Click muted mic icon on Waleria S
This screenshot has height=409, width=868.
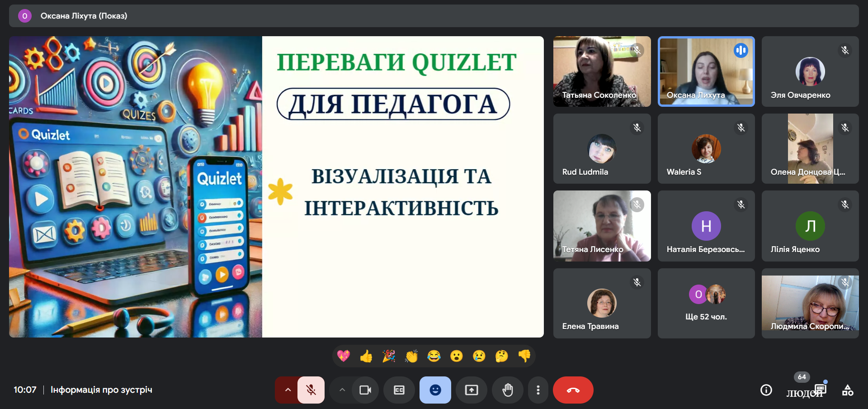[x=741, y=128]
